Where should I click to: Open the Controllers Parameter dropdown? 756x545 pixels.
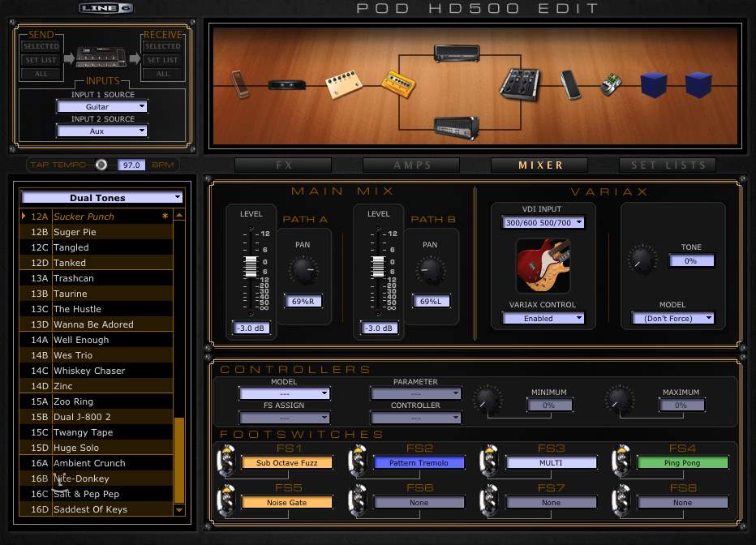(415, 393)
